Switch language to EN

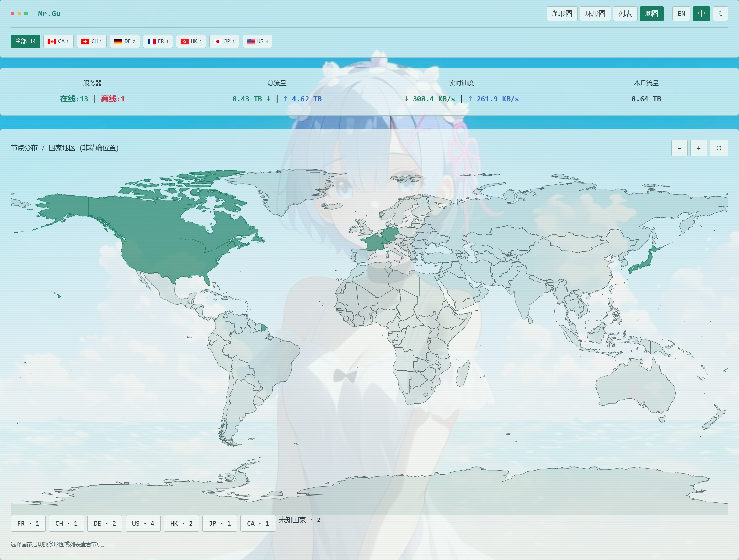[x=681, y=14]
